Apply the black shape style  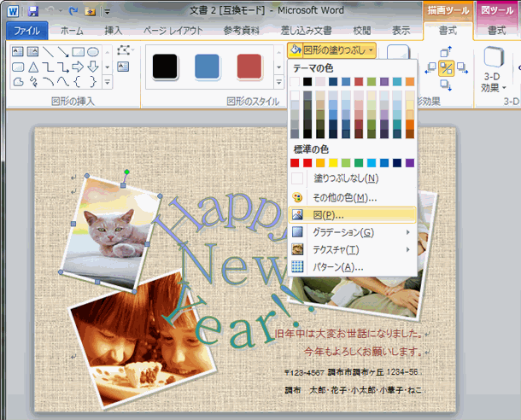coord(165,67)
